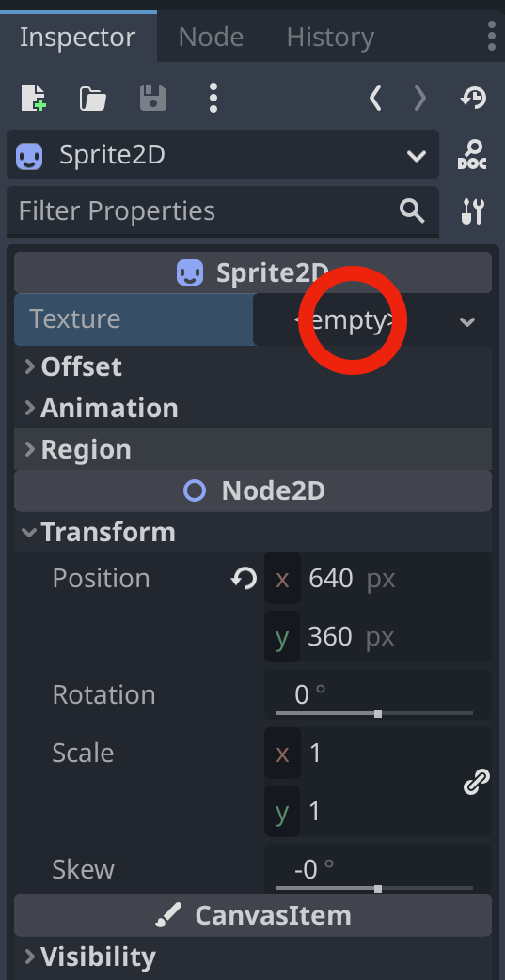
Task: Toggle the Scale ratio lock chain link
Action: pos(476,782)
